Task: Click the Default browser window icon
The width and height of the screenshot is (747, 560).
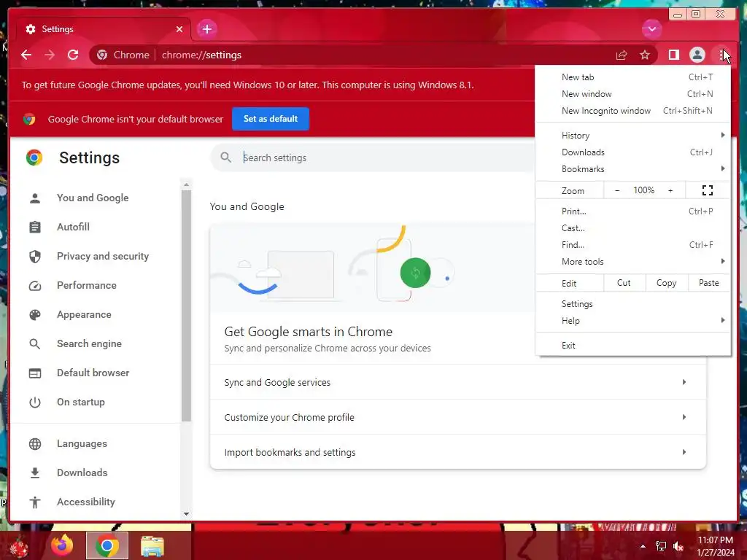Action: coord(35,373)
